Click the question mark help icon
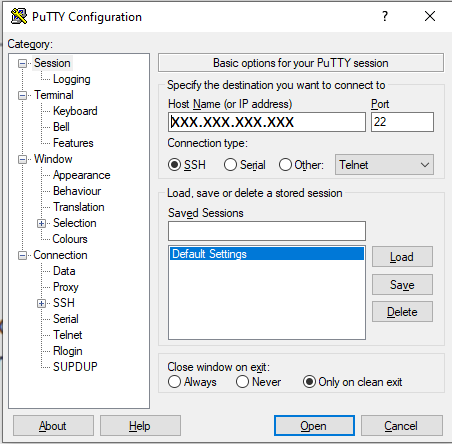Image resolution: width=452 pixels, height=444 pixels. coord(385,16)
